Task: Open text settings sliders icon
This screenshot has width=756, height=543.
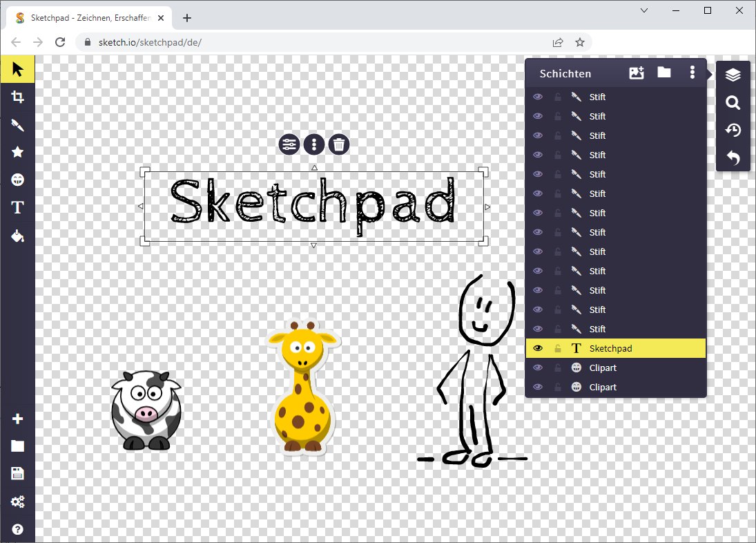Action: pos(289,144)
